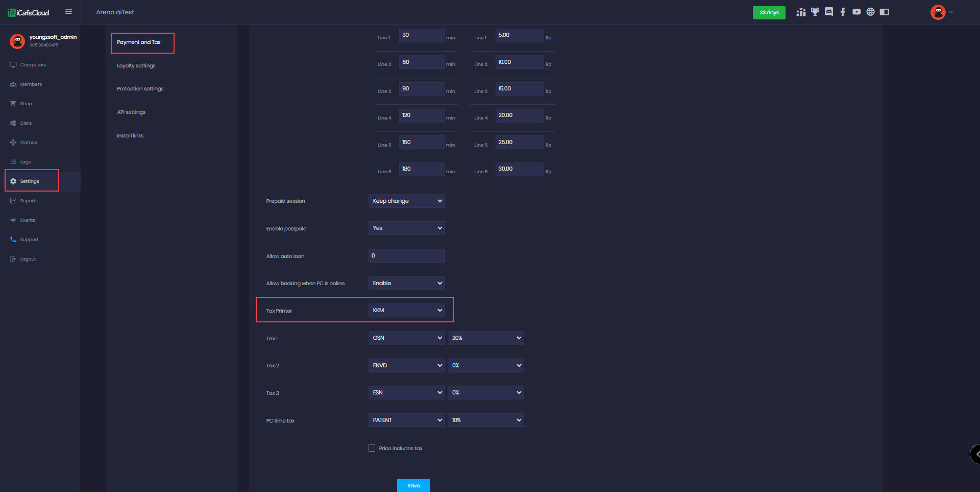Screen dimensions: 980x492
Task: Enable the Price includes tax checkbox
Action: point(372,448)
